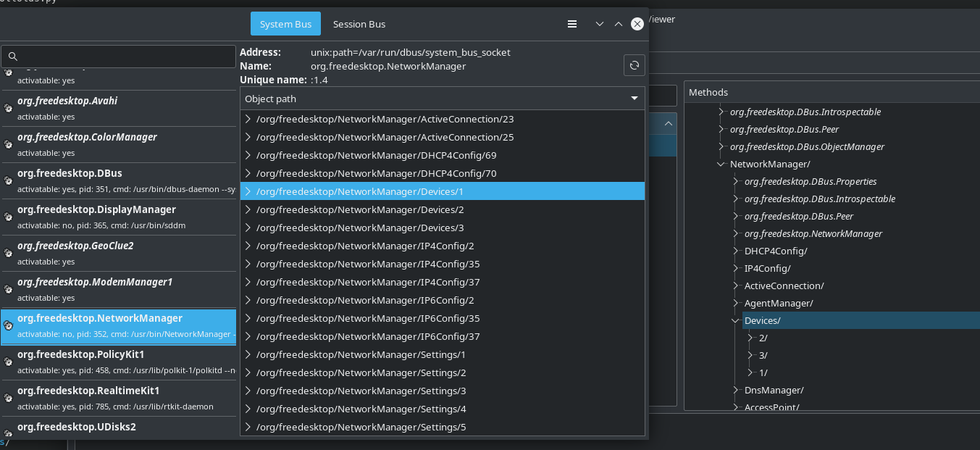Expand the Devices/3 object path
The image size is (980, 450).
tap(248, 228)
